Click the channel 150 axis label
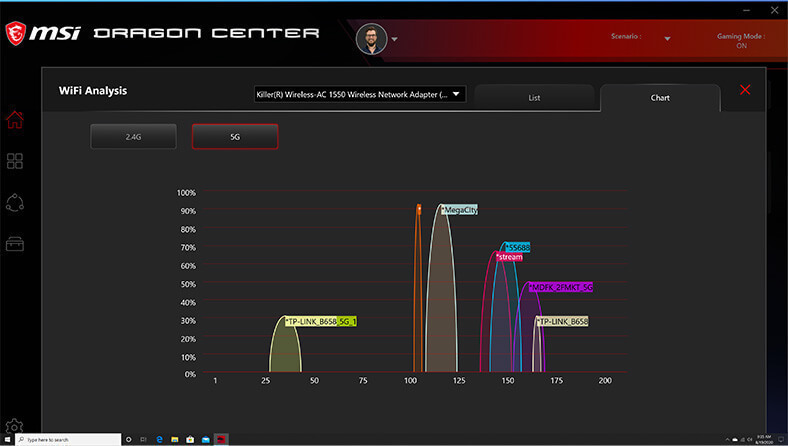The image size is (788, 446). [x=508, y=381]
